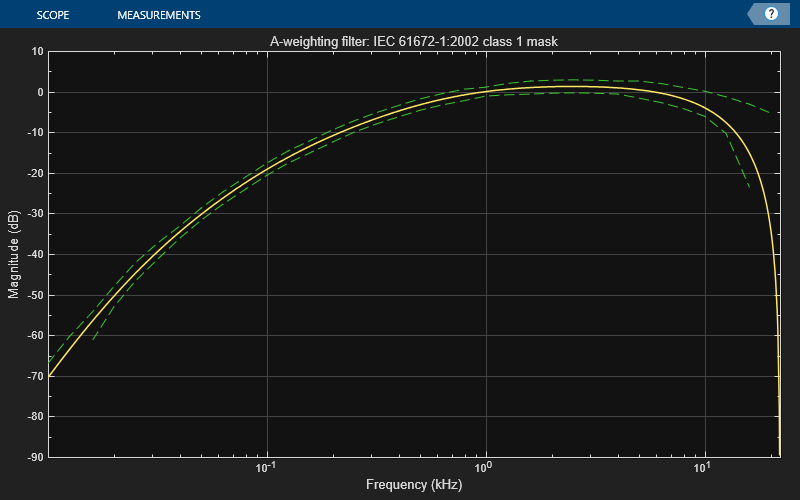Click the -80 y-axis tick label
The image size is (800, 500).
point(35,417)
